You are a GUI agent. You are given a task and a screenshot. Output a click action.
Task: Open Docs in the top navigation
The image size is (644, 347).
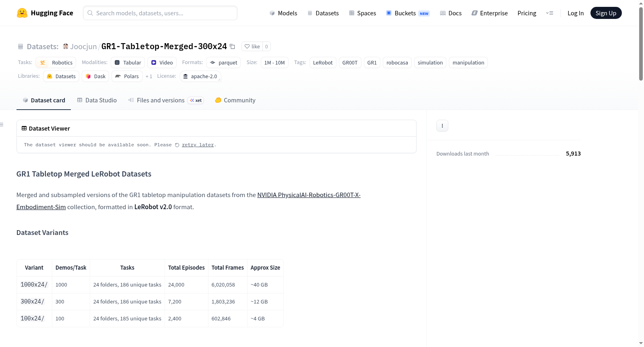(451, 13)
